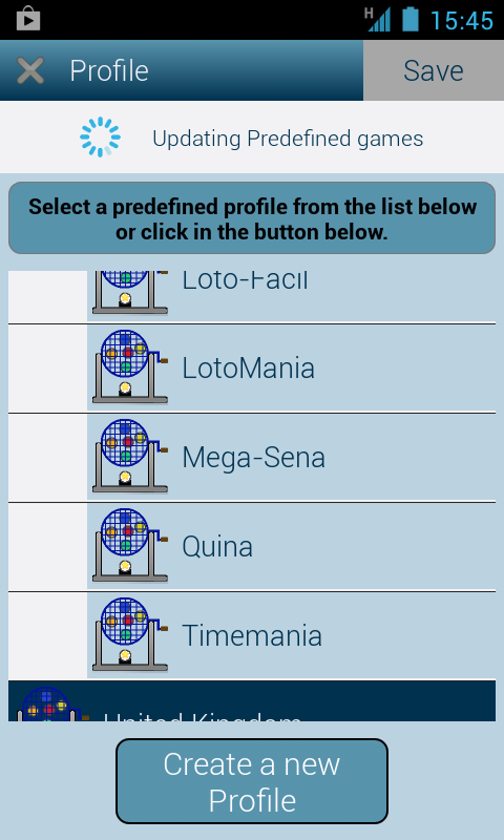This screenshot has height=840, width=504.
Task: Select the Timemania profile label
Action: (x=252, y=636)
